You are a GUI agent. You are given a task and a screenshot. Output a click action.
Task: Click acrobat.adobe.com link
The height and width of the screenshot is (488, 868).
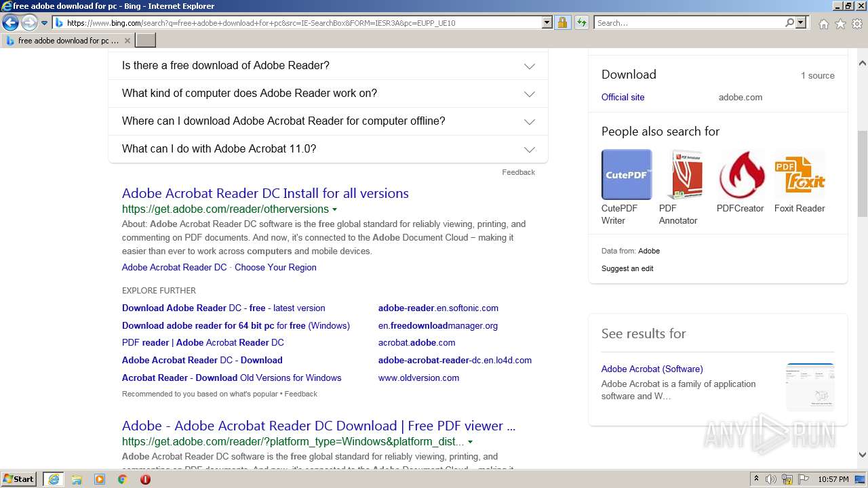click(416, 342)
